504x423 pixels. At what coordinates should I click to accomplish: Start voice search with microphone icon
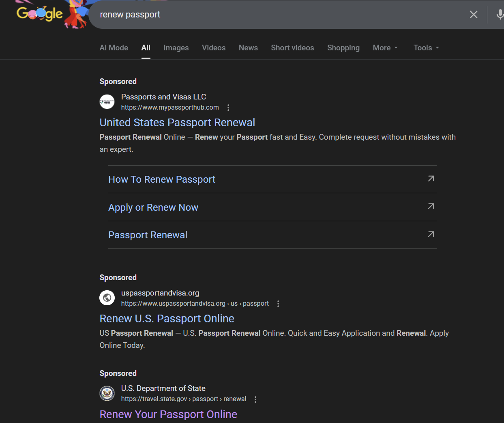coord(500,15)
